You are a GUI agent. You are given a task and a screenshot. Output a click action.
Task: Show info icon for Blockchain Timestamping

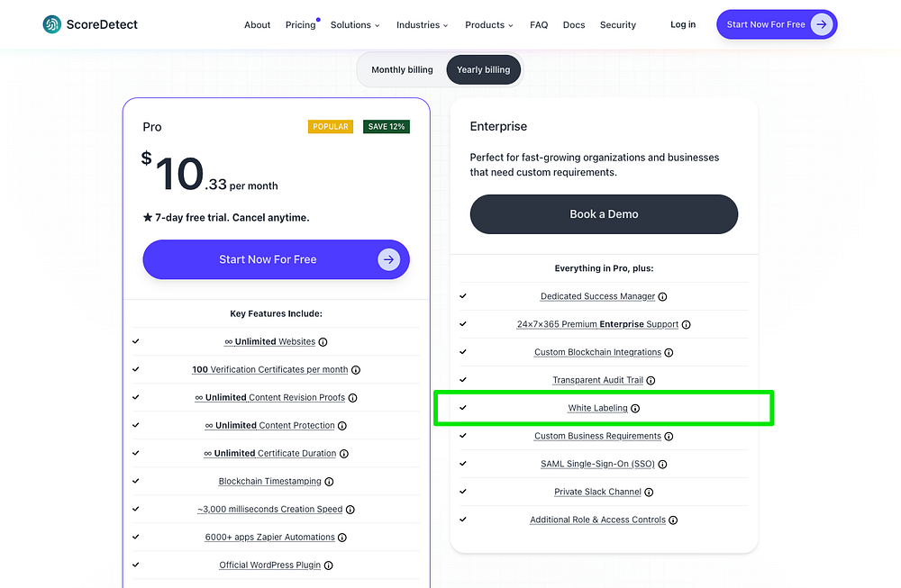[x=329, y=482]
